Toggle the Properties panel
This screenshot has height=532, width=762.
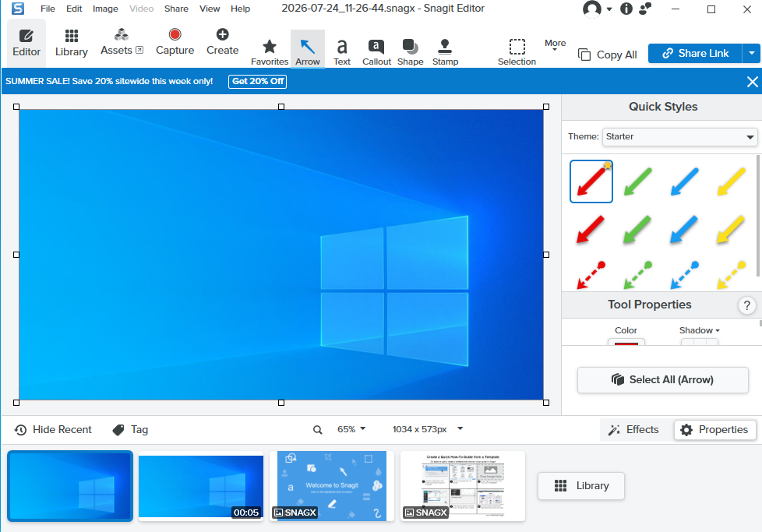click(x=714, y=429)
